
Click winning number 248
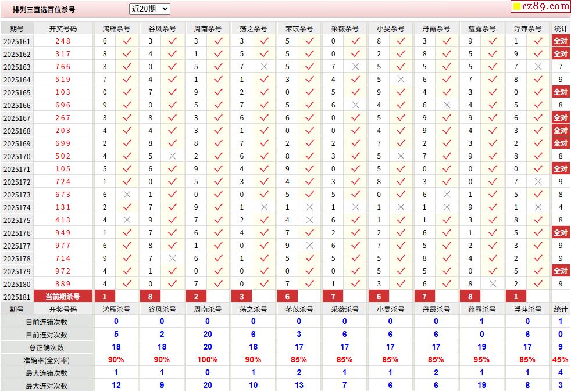point(63,41)
